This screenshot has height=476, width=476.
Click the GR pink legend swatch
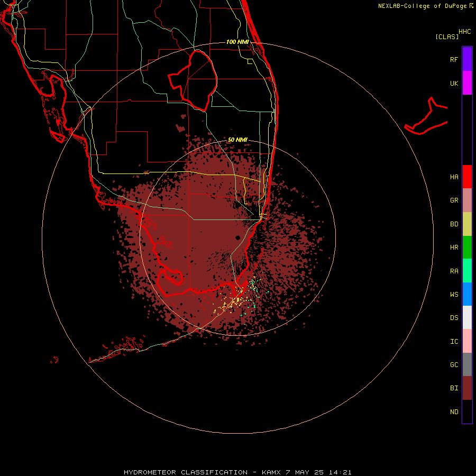tap(467, 200)
